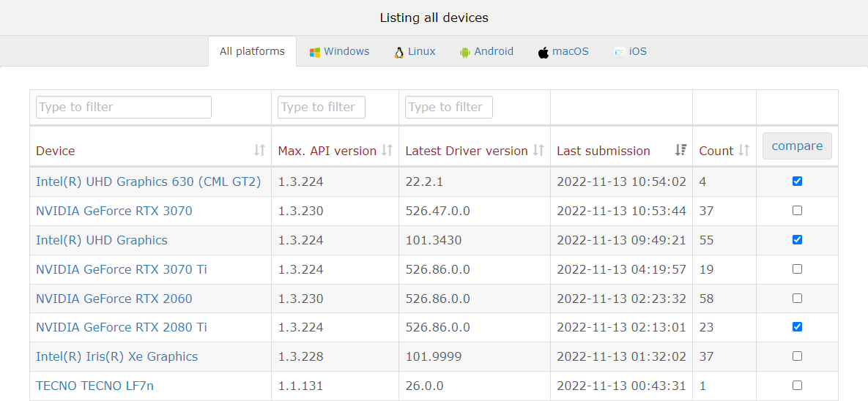This screenshot has width=868, height=401.
Task: Click the Apple macOS logo icon
Action: pyautogui.click(x=543, y=53)
